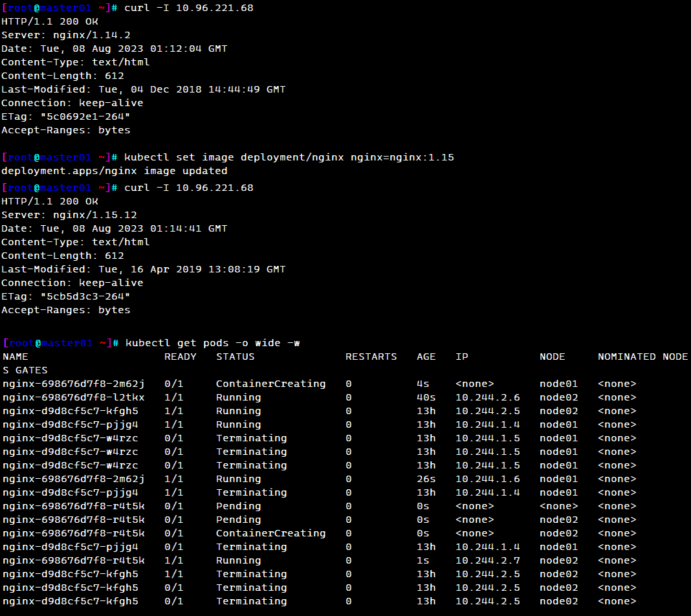Click the wrapped 'S GATES' header text

tap(25, 370)
